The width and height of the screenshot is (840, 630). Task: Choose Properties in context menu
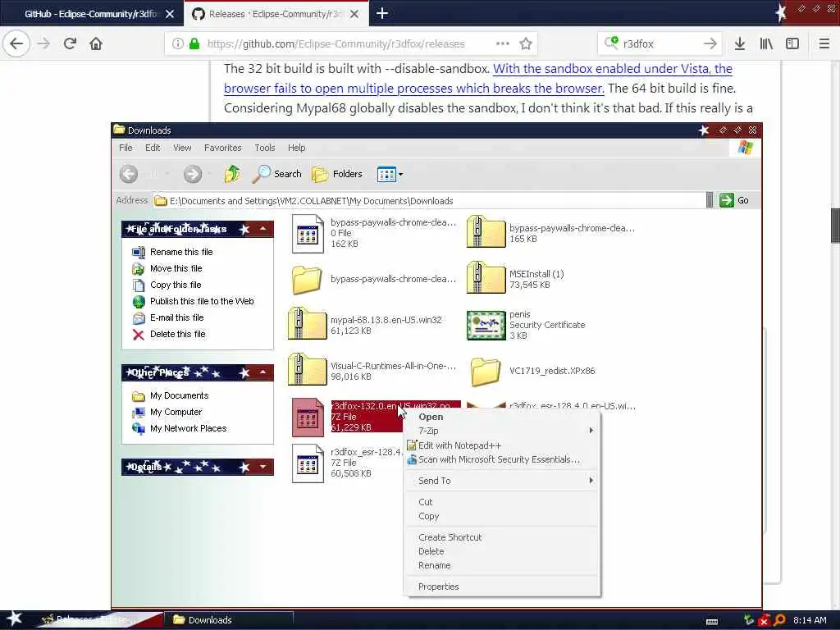[x=502, y=587]
